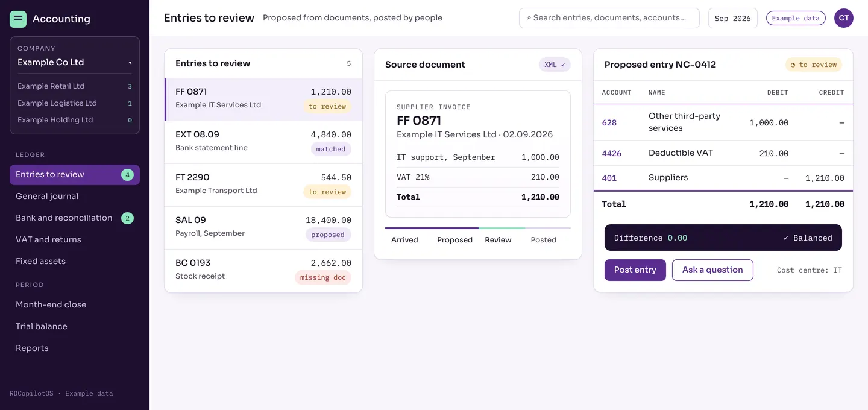Click the invoice title FF 0871 in document
The width and height of the screenshot is (868, 410).
pyautogui.click(x=419, y=121)
